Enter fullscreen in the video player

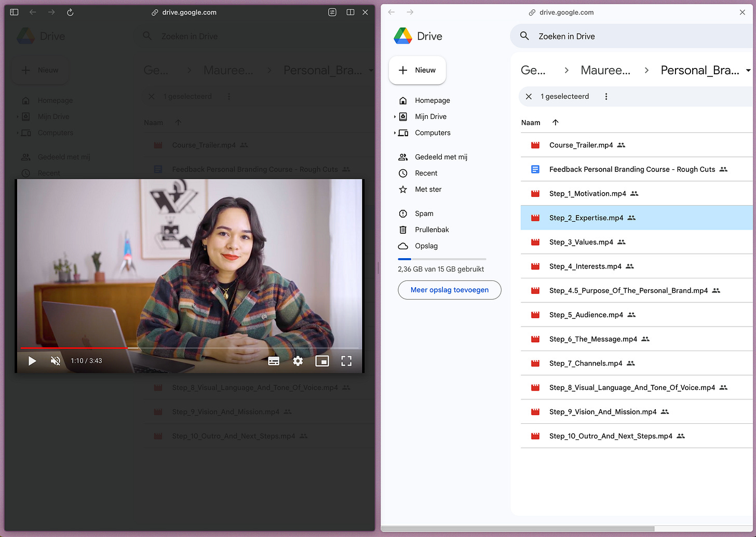[x=346, y=361]
